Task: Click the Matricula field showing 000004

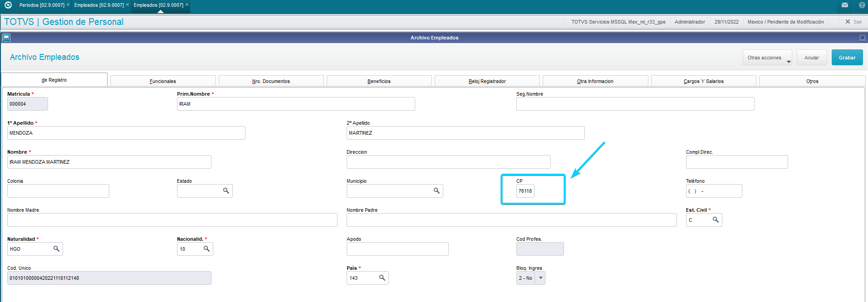Action: [28, 104]
